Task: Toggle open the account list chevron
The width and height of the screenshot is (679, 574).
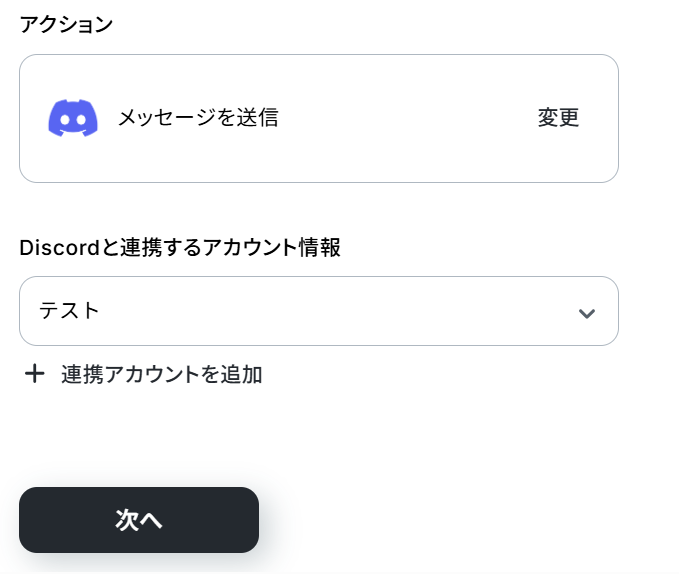Action: [587, 313]
